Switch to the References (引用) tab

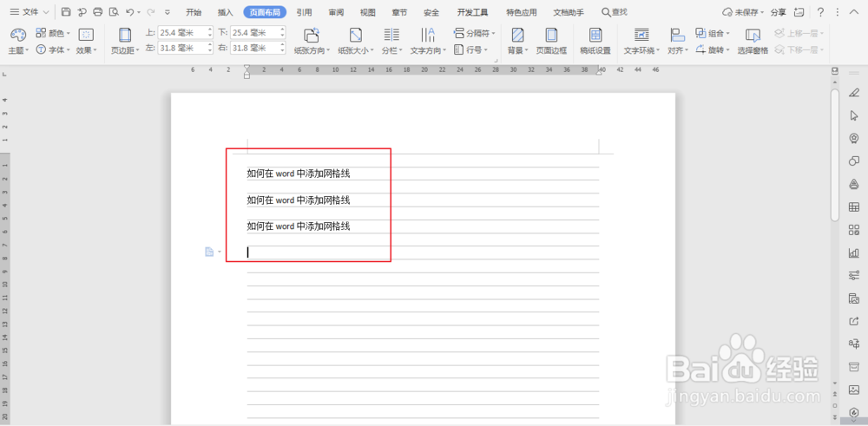304,12
